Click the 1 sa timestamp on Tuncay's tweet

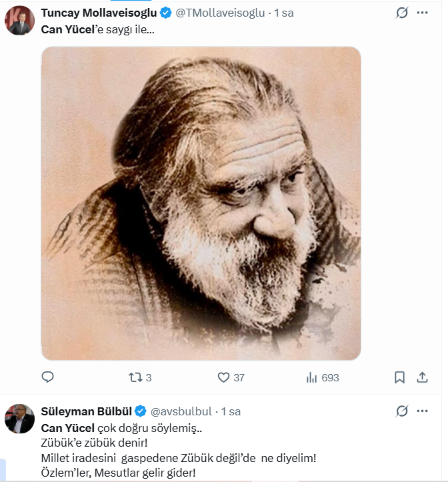(x=283, y=13)
